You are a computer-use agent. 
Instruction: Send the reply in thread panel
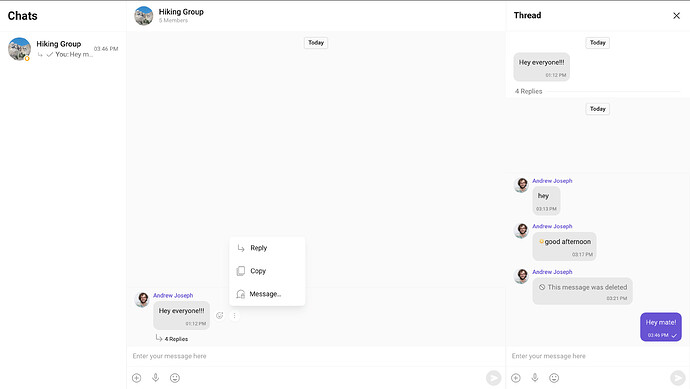click(x=678, y=378)
